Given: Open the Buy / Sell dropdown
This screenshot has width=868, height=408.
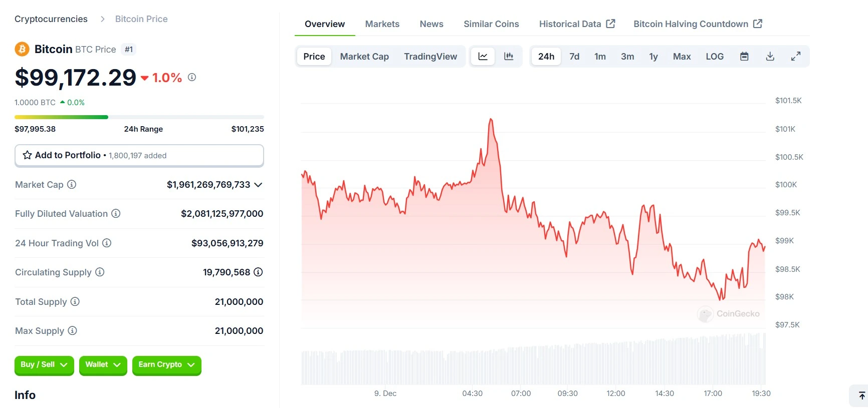Looking at the screenshot, I should 44,365.
